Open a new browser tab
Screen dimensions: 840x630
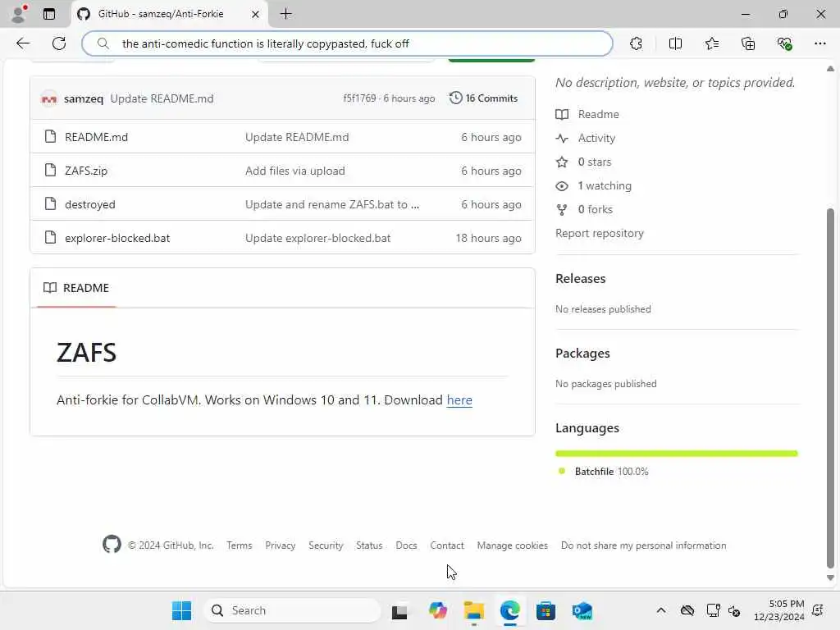click(286, 14)
